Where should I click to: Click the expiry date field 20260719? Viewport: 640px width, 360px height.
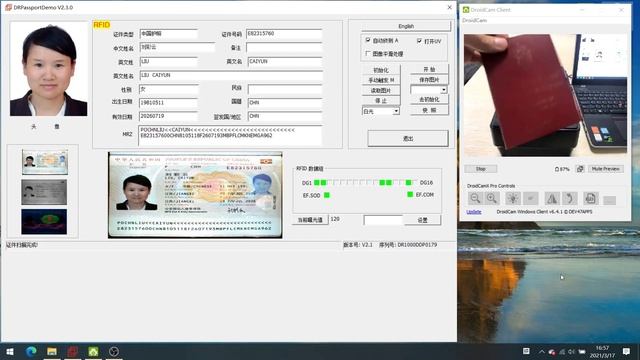[169, 116]
